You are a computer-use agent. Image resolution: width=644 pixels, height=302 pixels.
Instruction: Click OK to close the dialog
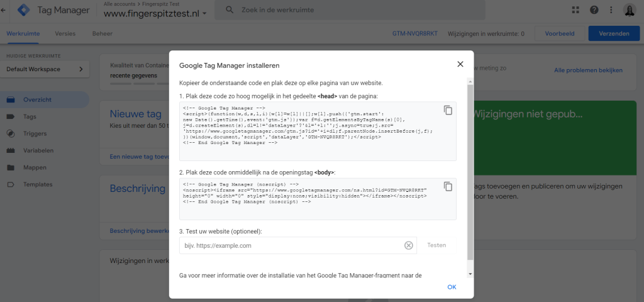[x=452, y=287]
